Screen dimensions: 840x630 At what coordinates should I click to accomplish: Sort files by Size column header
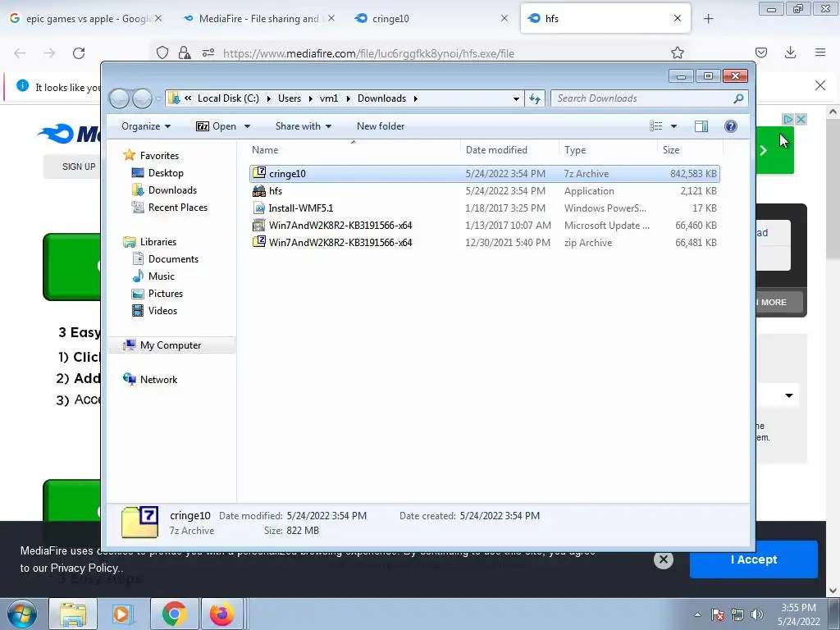[x=690, y=150]
